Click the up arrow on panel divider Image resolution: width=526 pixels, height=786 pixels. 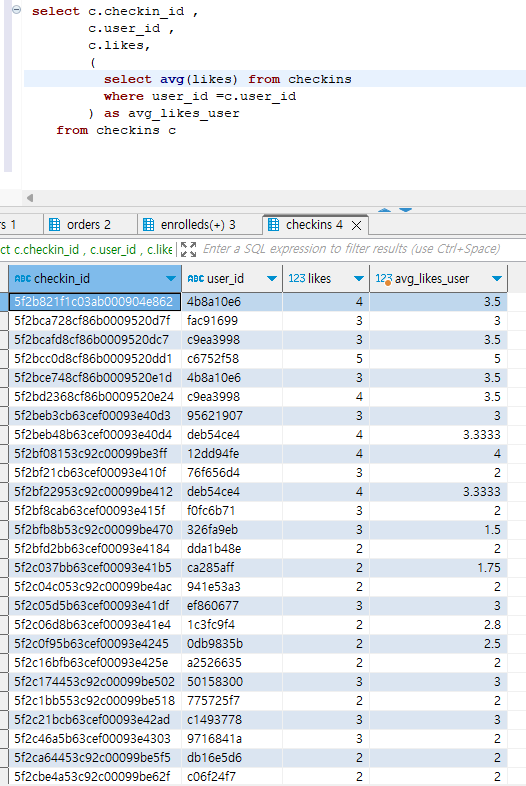[x=385, y=210]
